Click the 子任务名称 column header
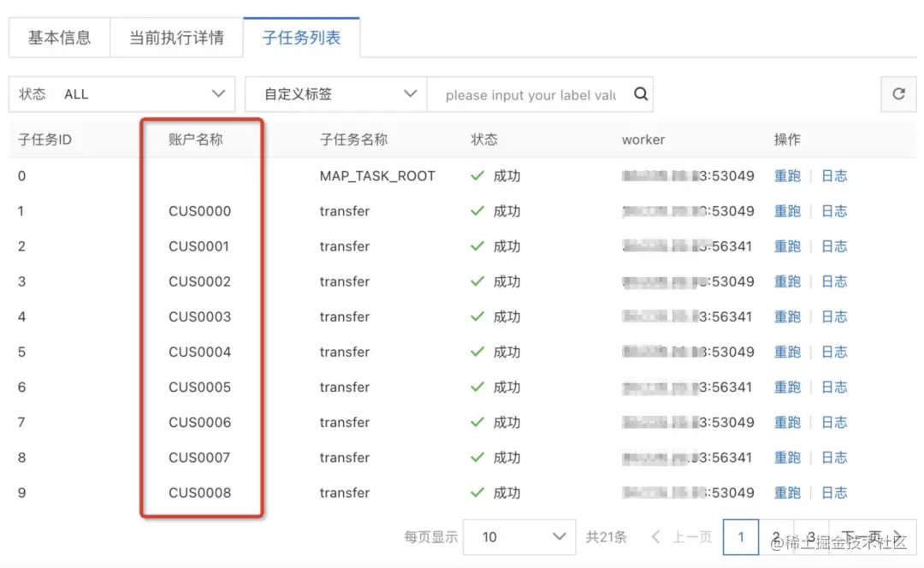 click(x=353, y=139)
